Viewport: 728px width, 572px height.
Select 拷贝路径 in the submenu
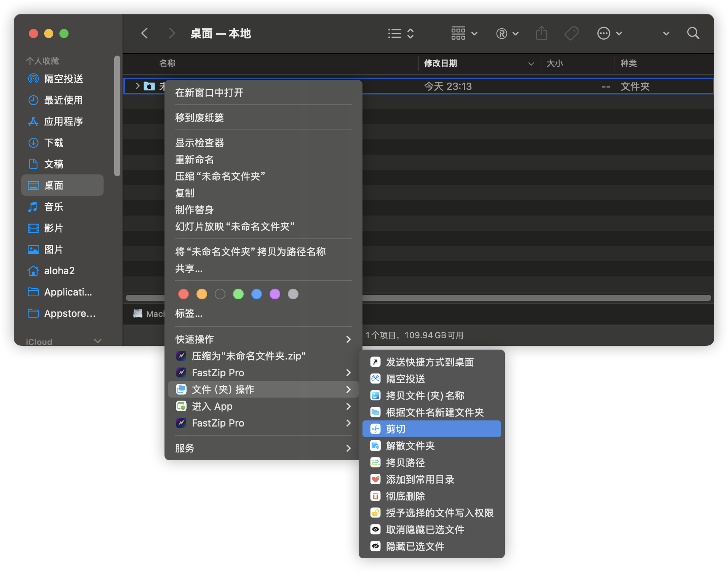pos(405,463)
